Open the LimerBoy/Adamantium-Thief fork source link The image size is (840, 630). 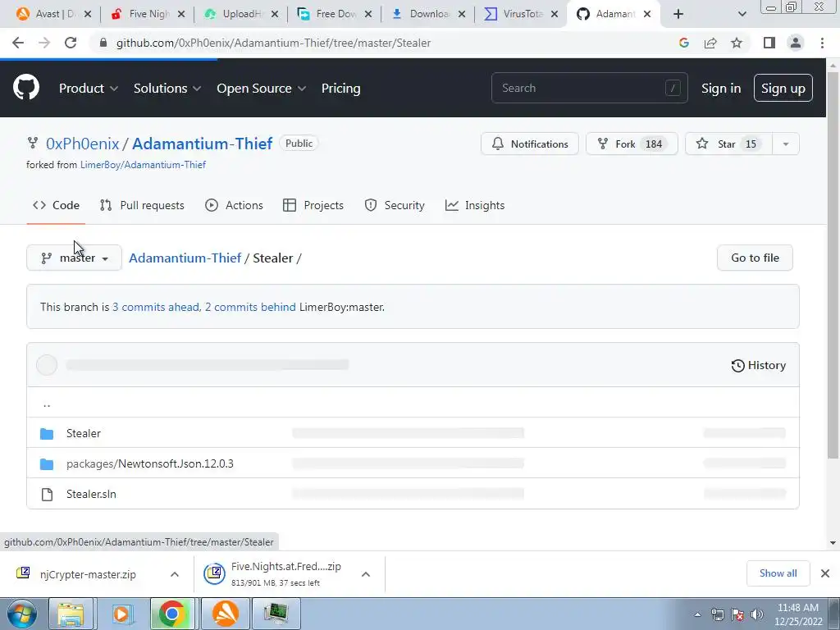(x=143, y=165)
